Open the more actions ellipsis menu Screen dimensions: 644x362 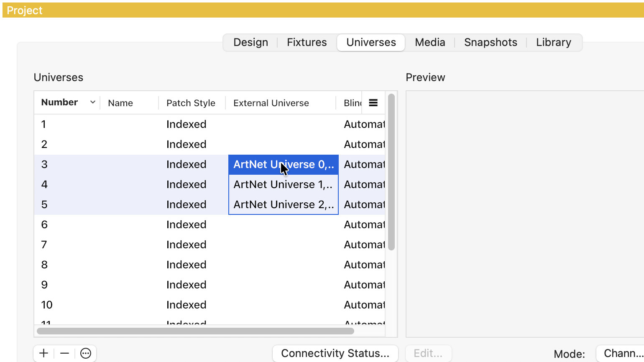tap(86, 353)
